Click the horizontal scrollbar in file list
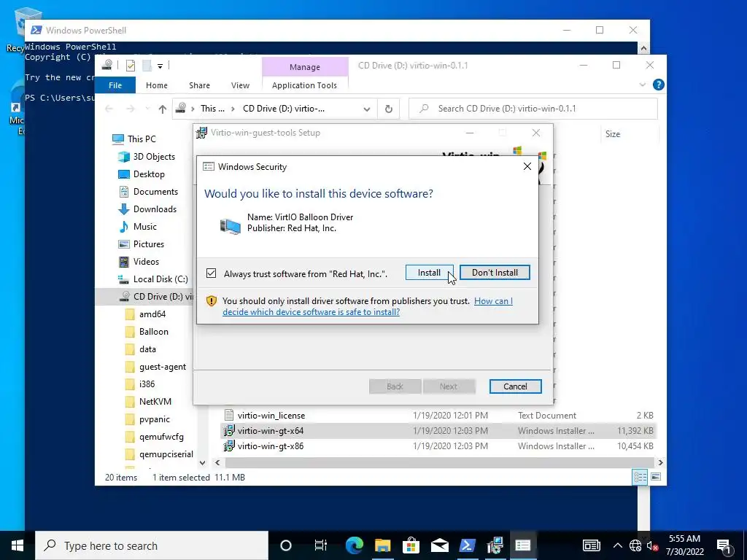Image resolution: width=747 pixels, height=560 pixels. pos(439,462)
